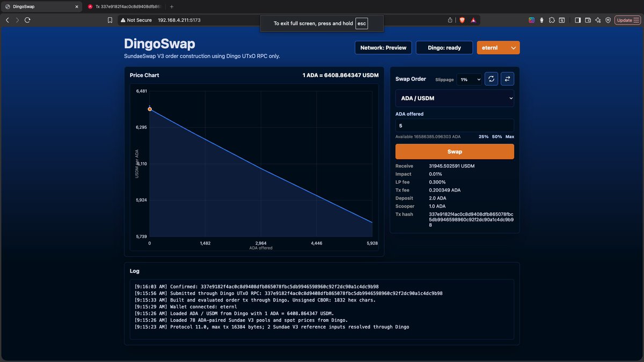The width and height of the screenshot is (644, 362).
Task: Open the Slippage 1% dropdown
Action: 470,79
